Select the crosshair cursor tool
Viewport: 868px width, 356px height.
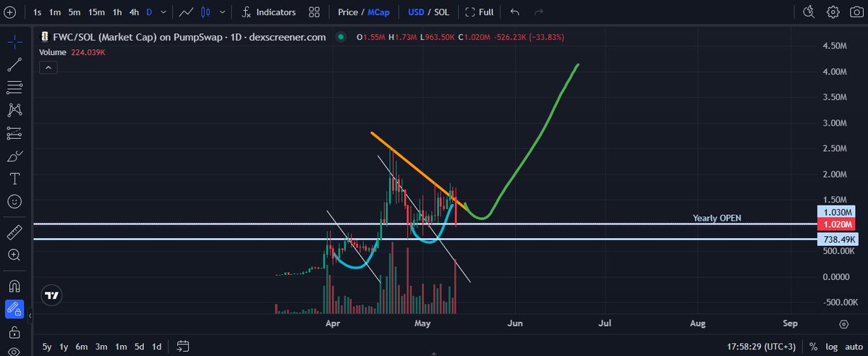click(x=14, y=41)
